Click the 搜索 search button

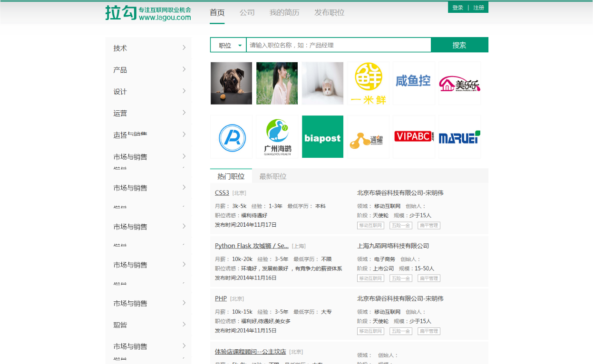point(459,44)
